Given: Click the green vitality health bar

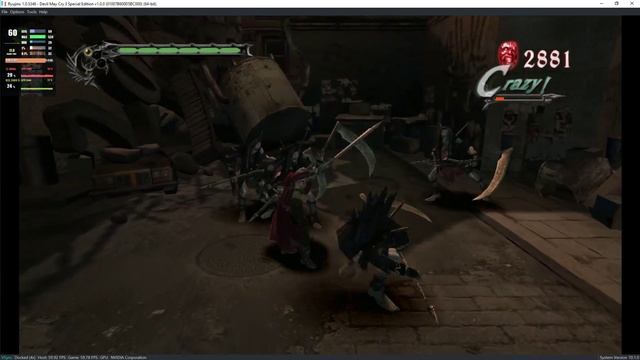Looking at the screenshot, I should click(180, 51).
